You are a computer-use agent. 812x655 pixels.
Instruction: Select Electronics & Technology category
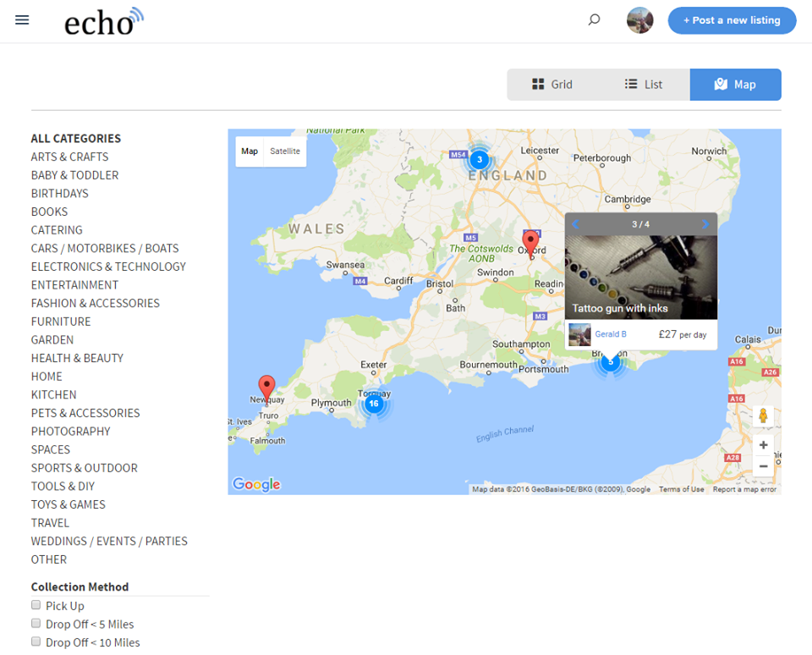click(x=108, y=267)
